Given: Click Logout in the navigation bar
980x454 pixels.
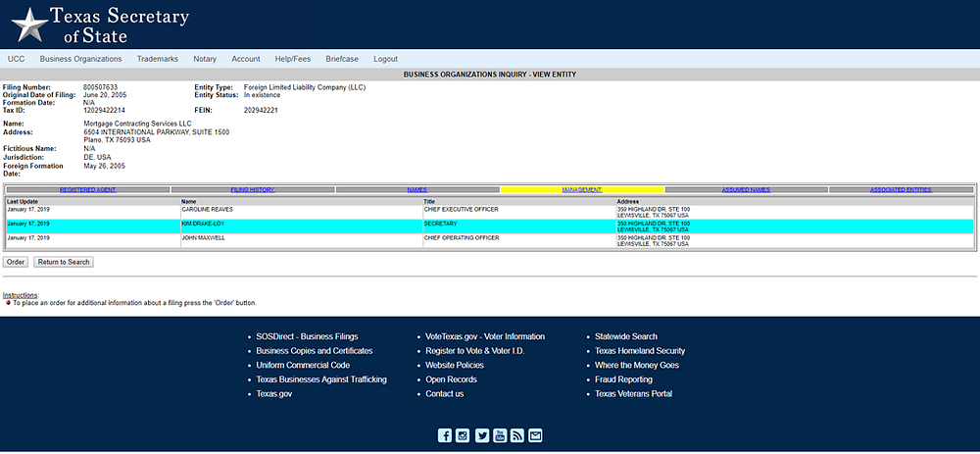Looking at the screenshot, I should (385, 59).
